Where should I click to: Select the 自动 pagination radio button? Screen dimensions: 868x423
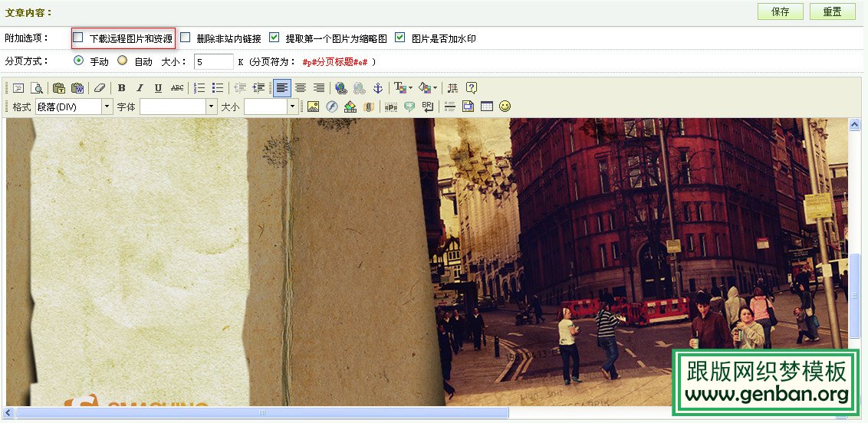point(122,61)
